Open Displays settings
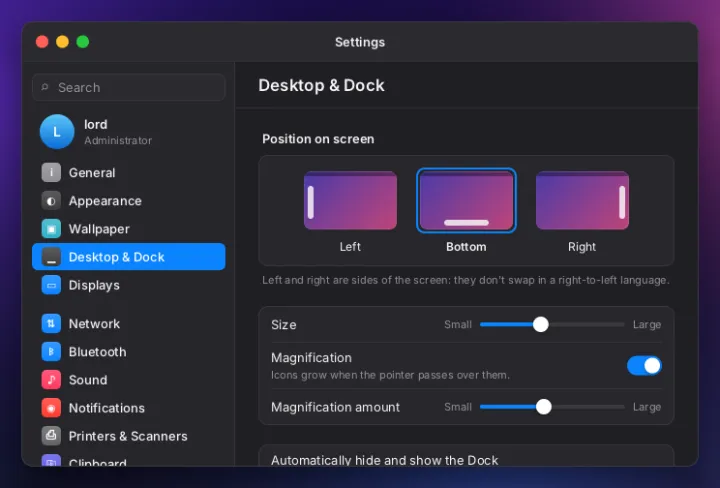Screen dimensions: 720x488 point(129,285)
